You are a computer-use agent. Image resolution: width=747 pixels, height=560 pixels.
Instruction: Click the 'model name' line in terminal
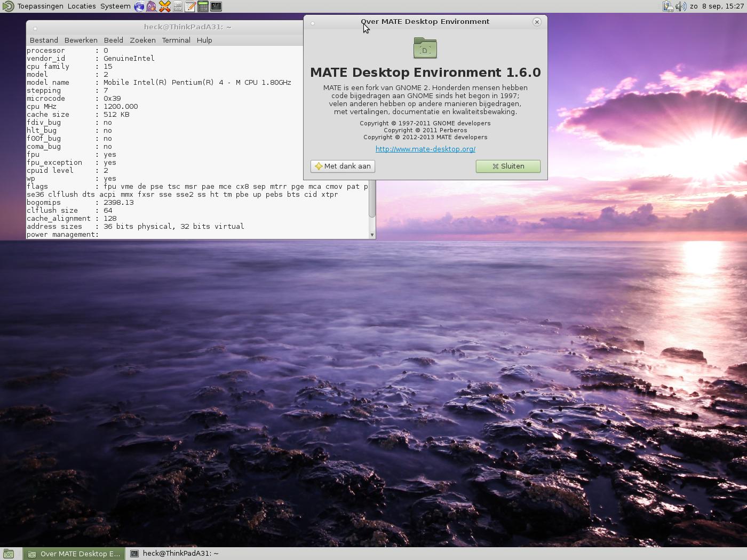point(159,83)
